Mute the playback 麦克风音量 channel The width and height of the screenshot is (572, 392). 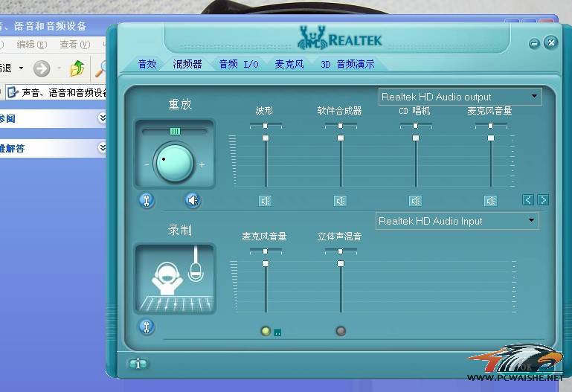[491, 201]
